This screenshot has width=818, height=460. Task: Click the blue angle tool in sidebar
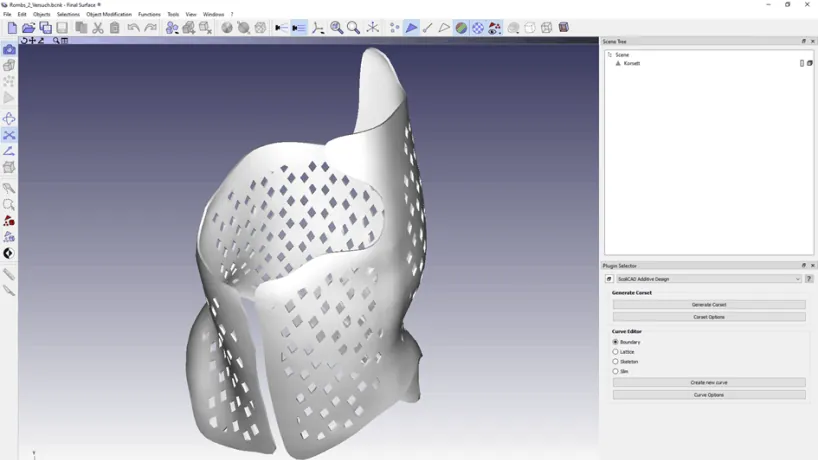tap(9, 151)
